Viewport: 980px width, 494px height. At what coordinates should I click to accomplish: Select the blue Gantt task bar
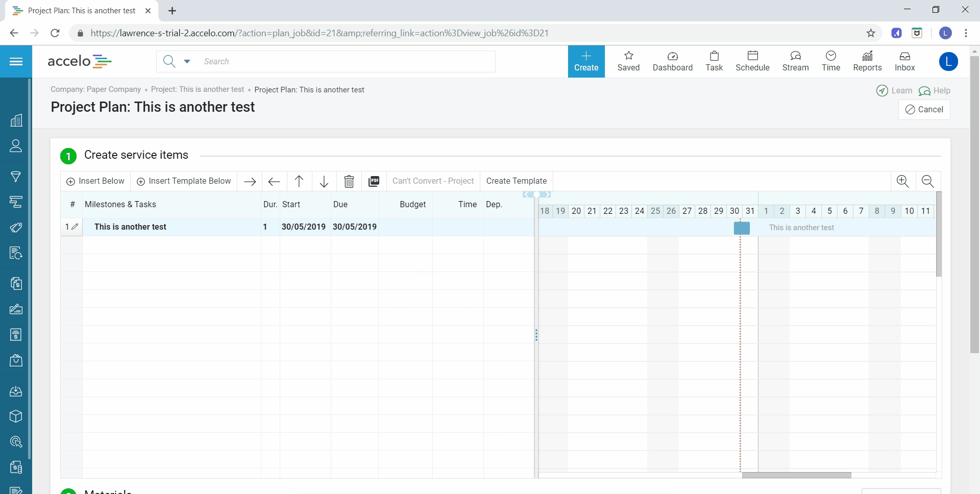pyautogui.click(x=742, y=228)
